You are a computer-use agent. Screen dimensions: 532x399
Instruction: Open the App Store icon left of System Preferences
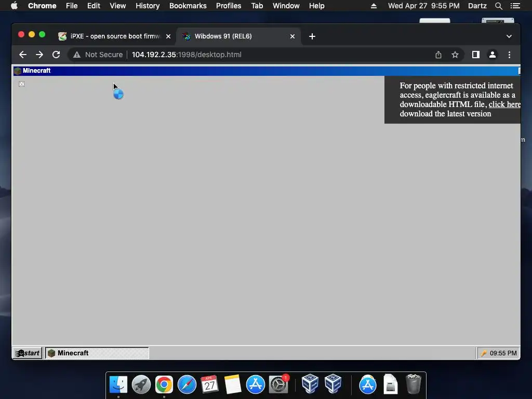pos(255,384)
